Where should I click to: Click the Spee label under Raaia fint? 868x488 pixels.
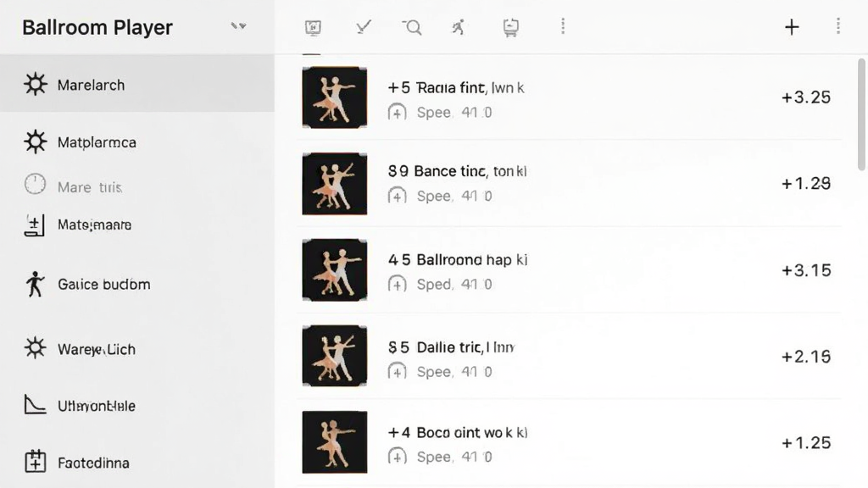[434, 113]
